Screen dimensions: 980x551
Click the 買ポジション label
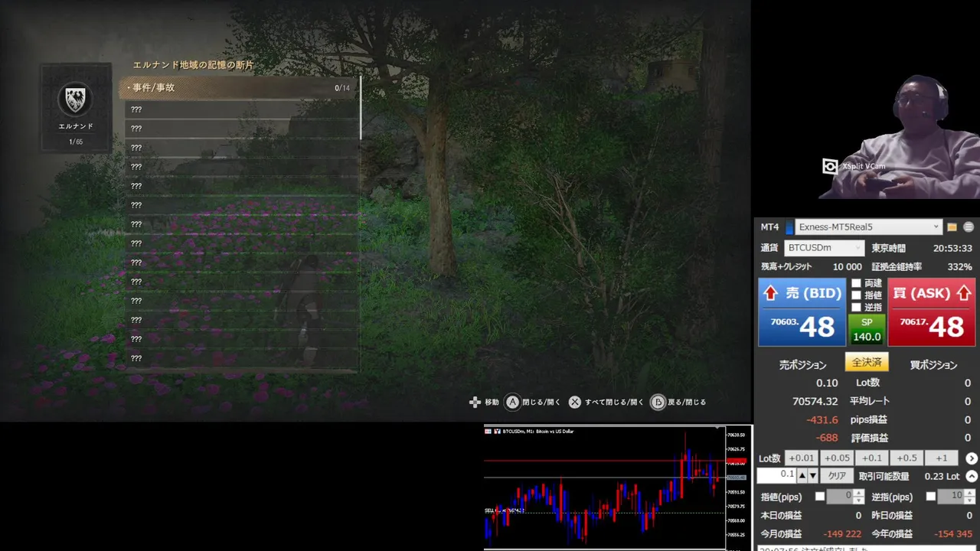[934, 365]
